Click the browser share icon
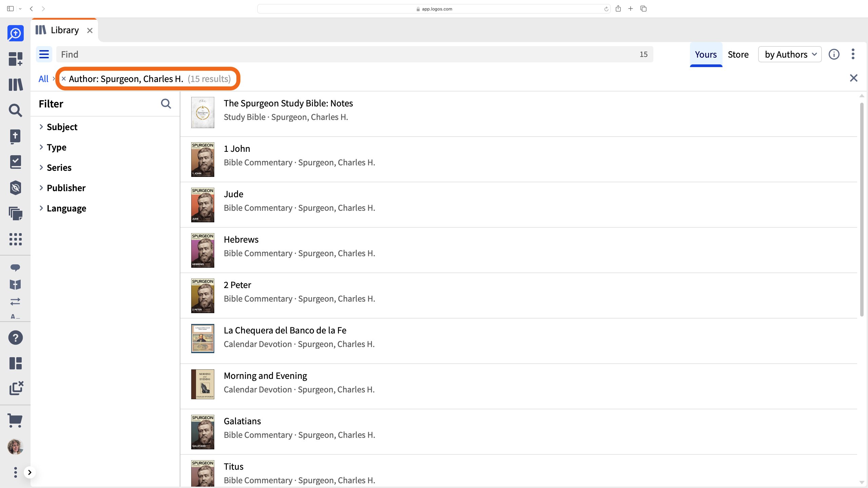Screen dimensions: 868x488 [x=618, y=9]
